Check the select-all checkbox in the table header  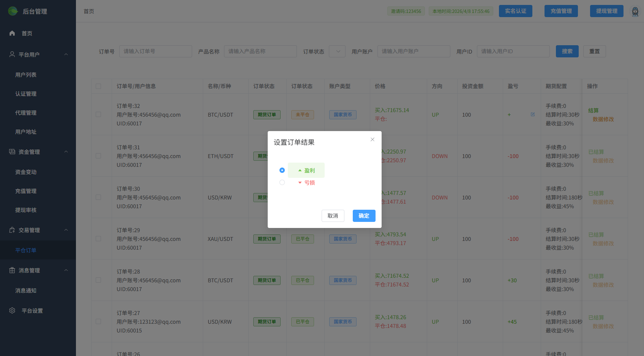click(x=99, y=86)
